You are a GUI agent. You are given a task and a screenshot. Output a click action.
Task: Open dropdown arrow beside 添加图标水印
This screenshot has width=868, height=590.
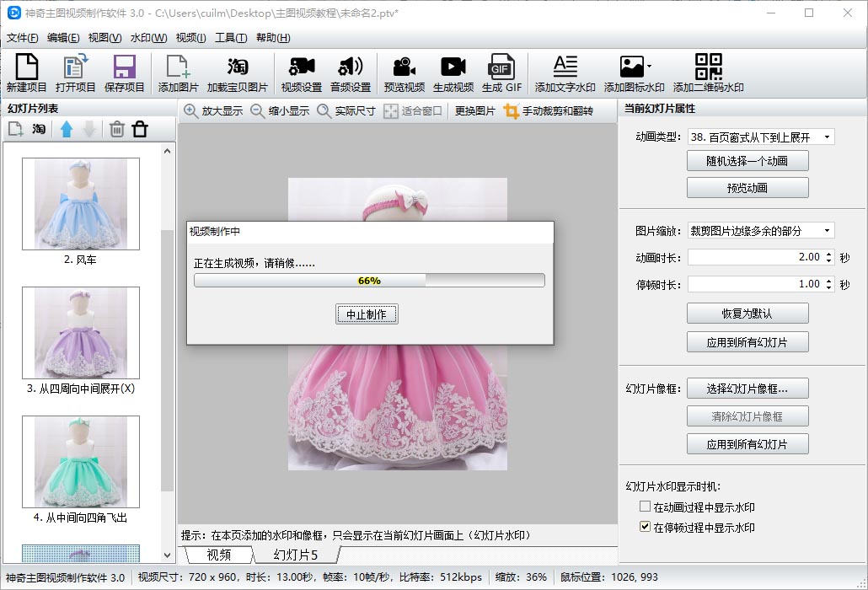650,67
